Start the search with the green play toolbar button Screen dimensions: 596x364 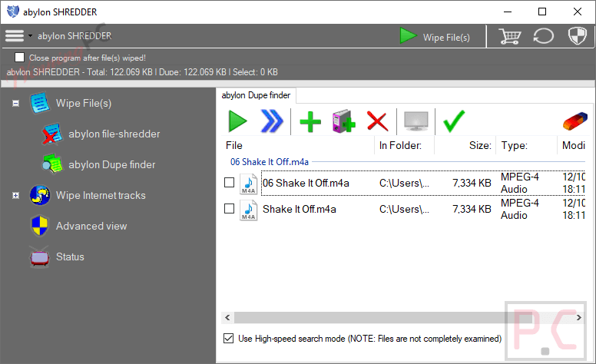tap(238, 121)
